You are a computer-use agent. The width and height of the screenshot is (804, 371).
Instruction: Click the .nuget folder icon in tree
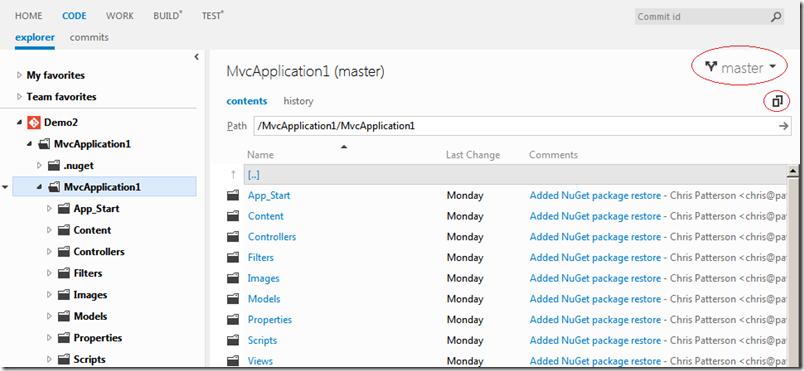click(x=54, y=166)
